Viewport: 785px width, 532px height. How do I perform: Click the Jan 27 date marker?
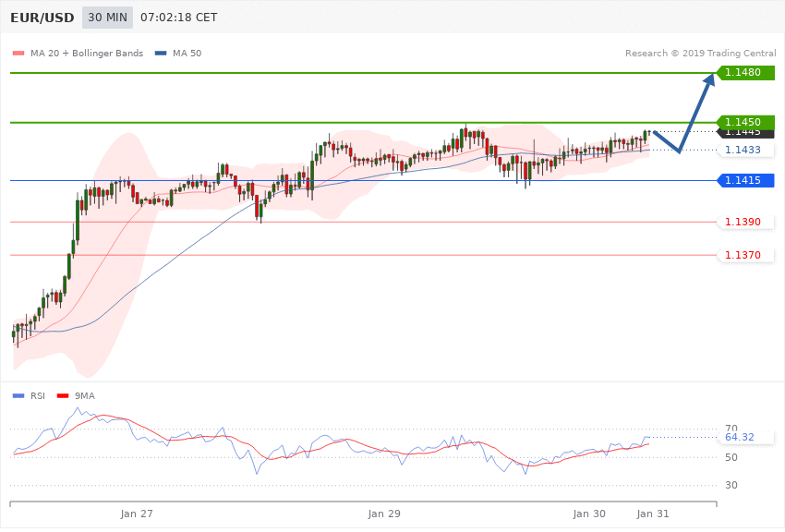pos(137,514)
